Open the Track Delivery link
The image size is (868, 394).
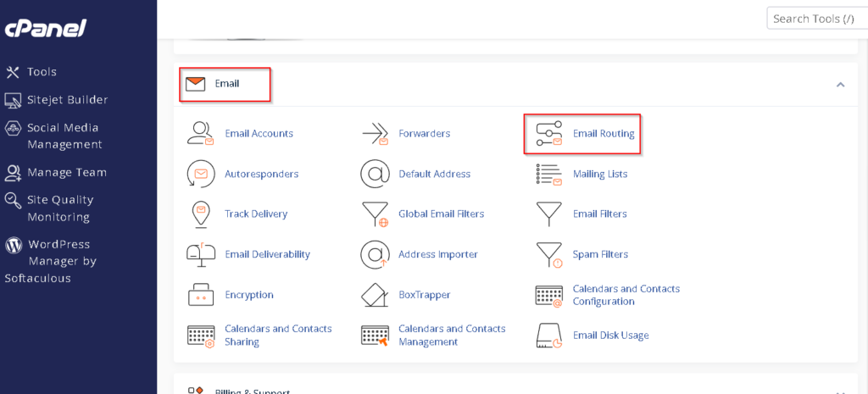[256, 214]
